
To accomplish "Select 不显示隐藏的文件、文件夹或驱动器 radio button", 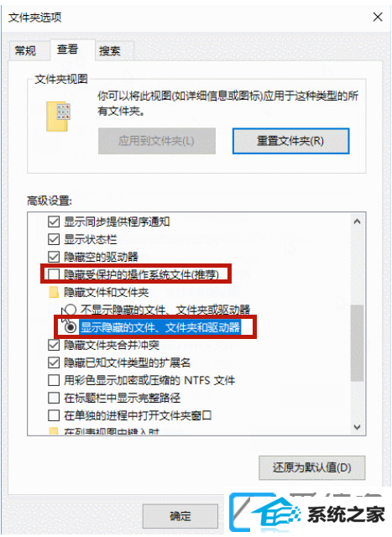I will point(71,310).
